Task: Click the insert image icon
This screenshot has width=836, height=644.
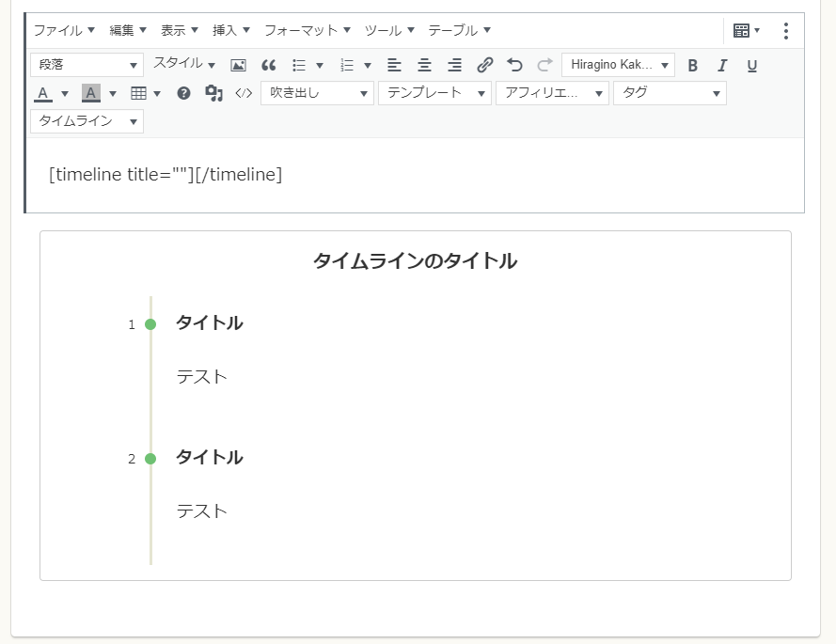Action: (238, 65)
